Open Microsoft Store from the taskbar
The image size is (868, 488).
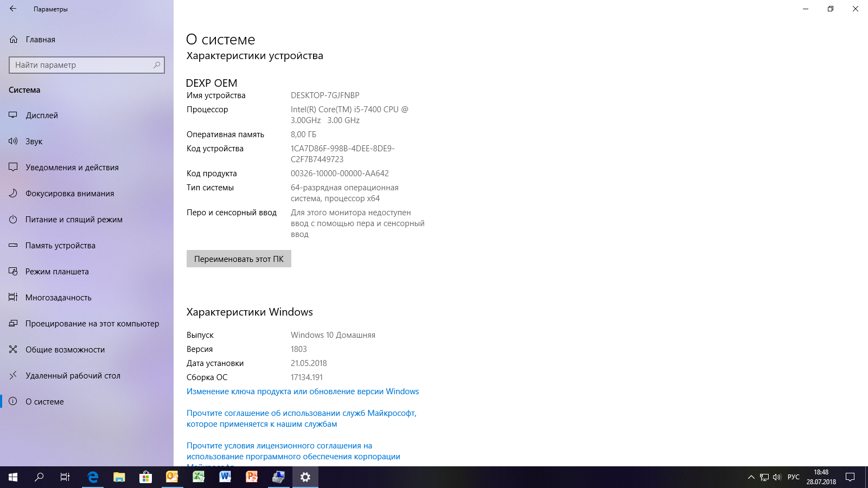145,477
